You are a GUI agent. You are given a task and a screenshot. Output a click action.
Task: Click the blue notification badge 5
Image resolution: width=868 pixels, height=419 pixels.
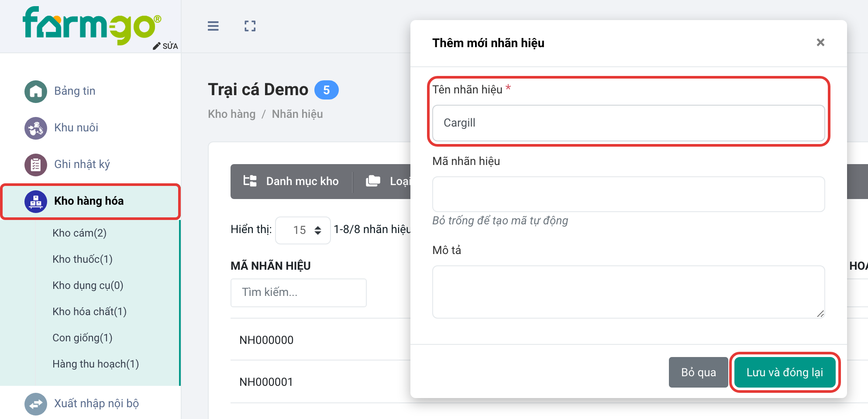pyautogui.click(x=327, y=90)
